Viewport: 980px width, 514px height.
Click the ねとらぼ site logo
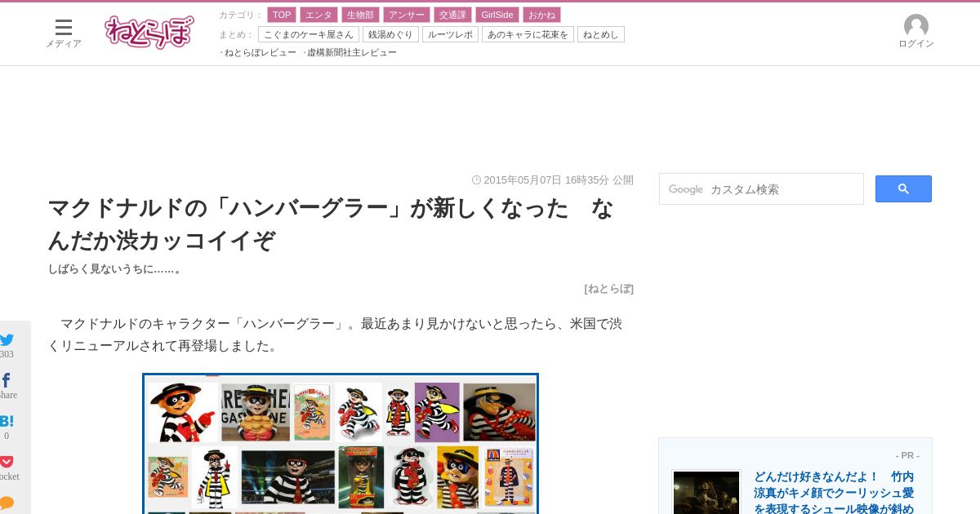tap(149, 33)
